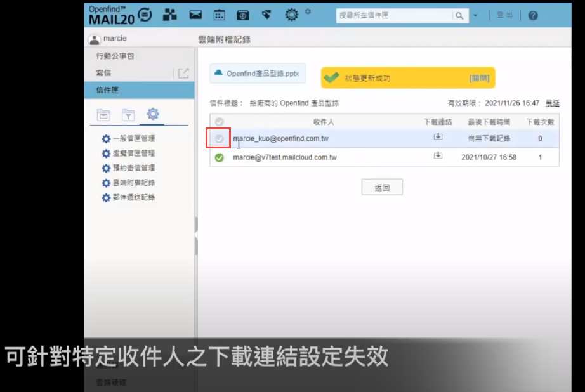
Task: Expand the search options dropdown arrow
Action: (475, 16)
